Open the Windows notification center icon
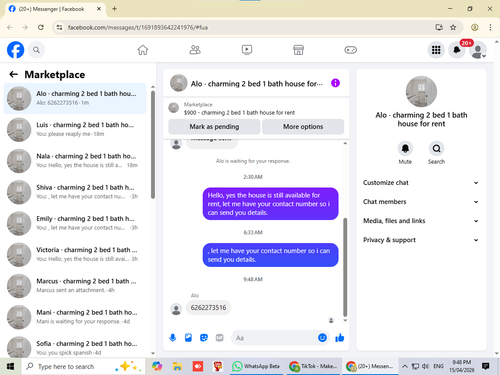Screen dimensions: 500x375 pyautogui.click(x=486, y=366)
